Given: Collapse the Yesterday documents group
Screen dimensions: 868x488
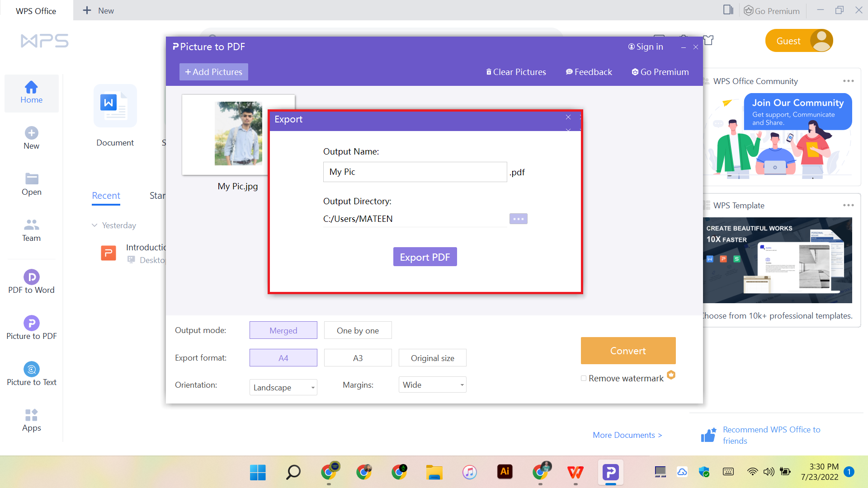Looking at the screenshot, I should click(x=95, y=225).
